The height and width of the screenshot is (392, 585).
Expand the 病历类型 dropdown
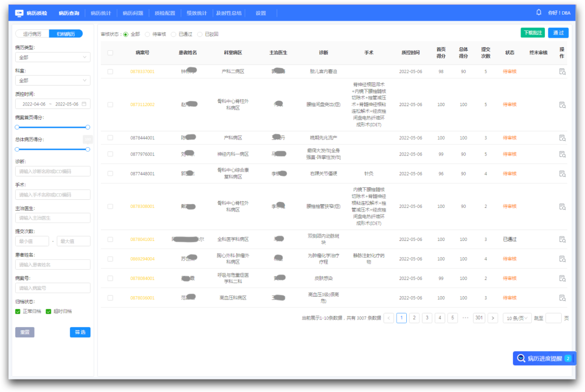tap(53, 57)
